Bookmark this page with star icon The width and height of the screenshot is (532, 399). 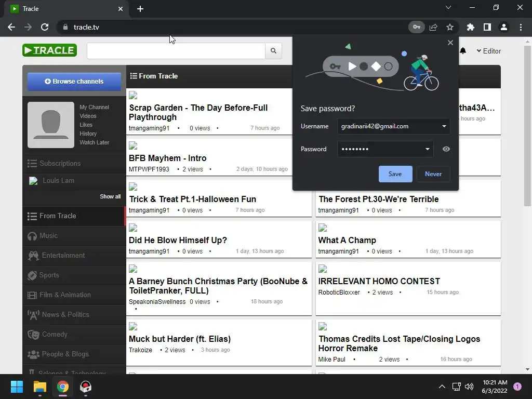coord(450,27)
